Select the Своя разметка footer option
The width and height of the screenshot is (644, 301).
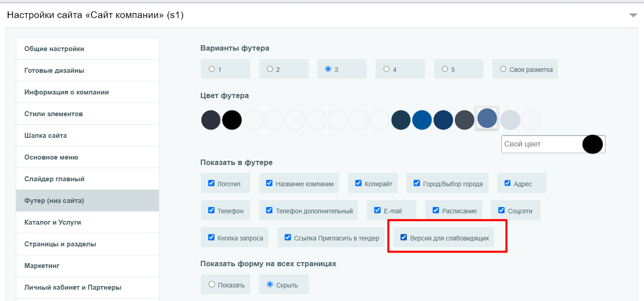click(x=503, y=69)
